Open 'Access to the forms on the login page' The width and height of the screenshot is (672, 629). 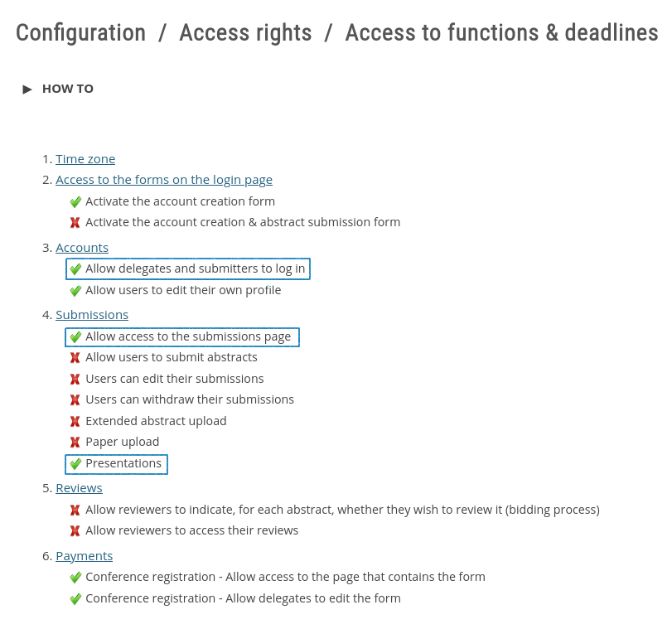coord(164,180)
